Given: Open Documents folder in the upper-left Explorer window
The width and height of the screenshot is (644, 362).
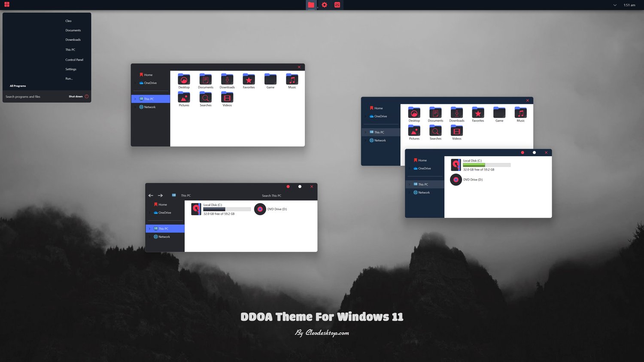Looking at the screenshot, I should point(206,81).
